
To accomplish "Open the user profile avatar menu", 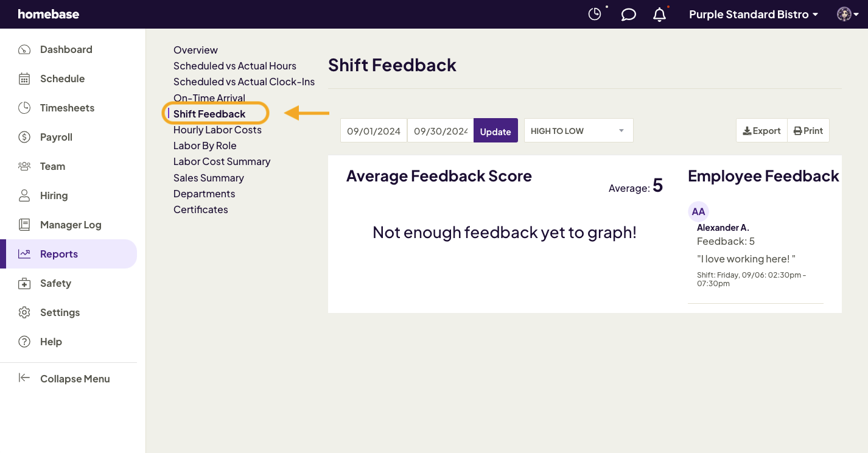I will coord(848,14).
